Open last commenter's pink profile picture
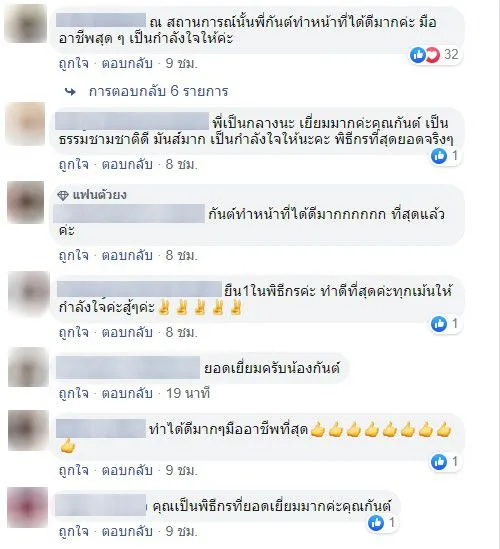The width and height of the screenshot is (500, 549). tap(27, 507)
